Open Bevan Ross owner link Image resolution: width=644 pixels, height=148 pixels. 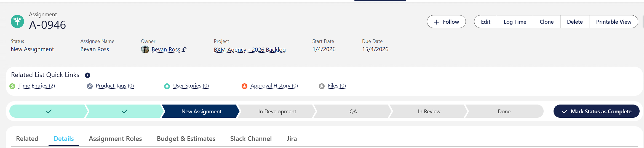click(x=166, y=50)
